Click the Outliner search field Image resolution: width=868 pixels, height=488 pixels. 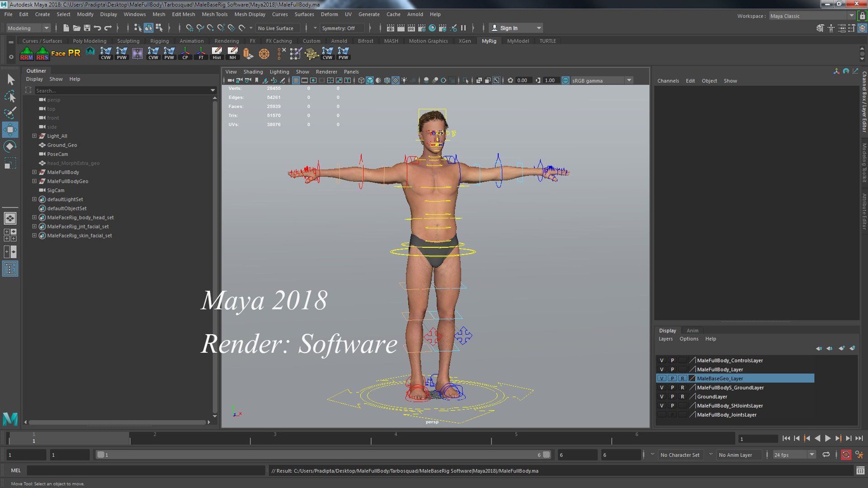122,90
